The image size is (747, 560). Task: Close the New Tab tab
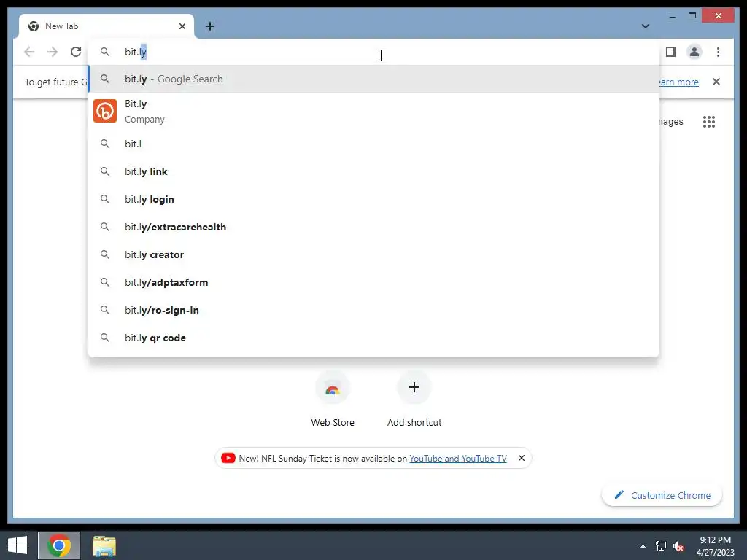(182, 26)
